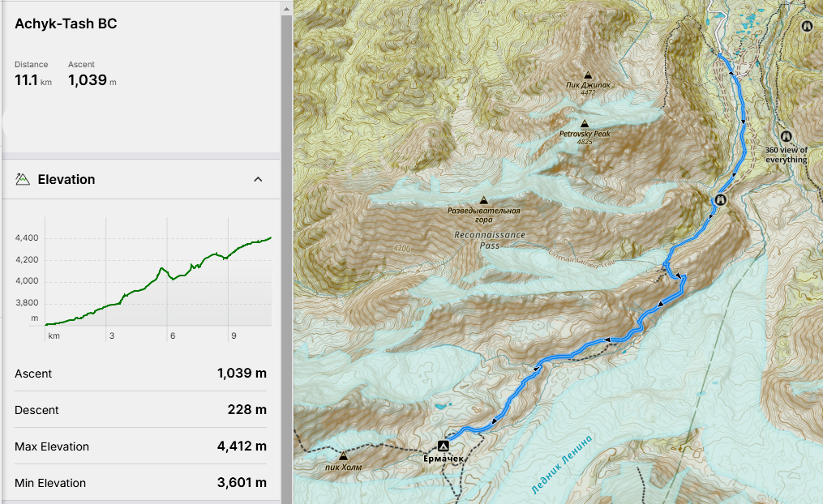Click the sidebar scrollbar up arrow
823x504 pixels.
285,6
